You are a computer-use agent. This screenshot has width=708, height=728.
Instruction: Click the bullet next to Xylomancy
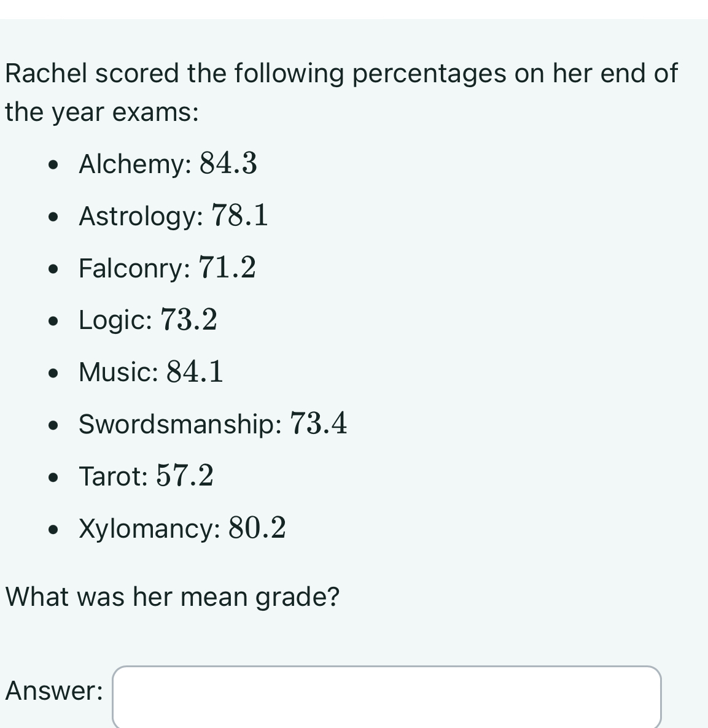pos(53,527)
